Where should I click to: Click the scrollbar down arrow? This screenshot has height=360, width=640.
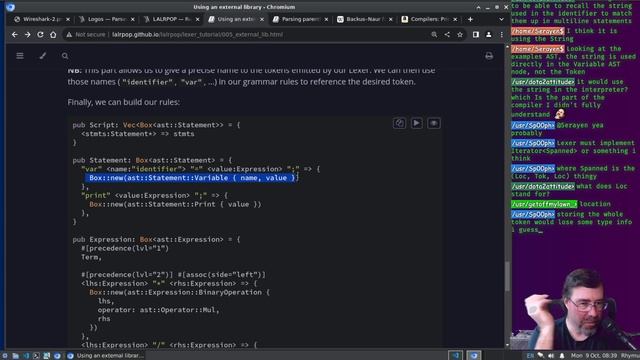[x=507, y=345]
